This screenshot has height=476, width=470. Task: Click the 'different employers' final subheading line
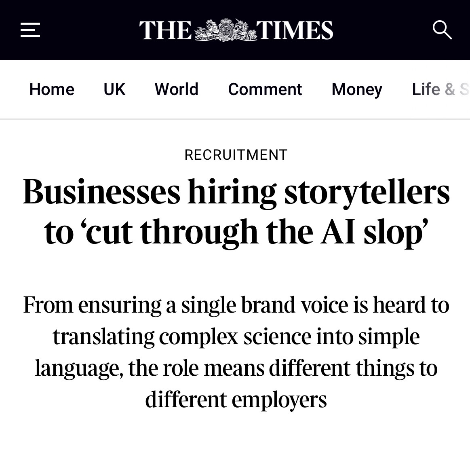pyautogui.click(x=236, y=400)
